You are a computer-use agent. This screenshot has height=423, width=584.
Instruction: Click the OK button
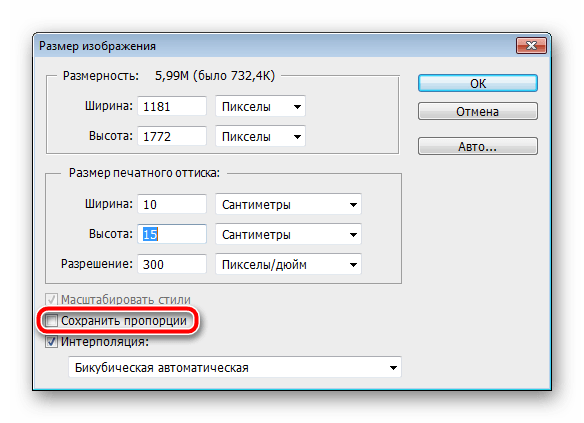click(x=477, y=83)
